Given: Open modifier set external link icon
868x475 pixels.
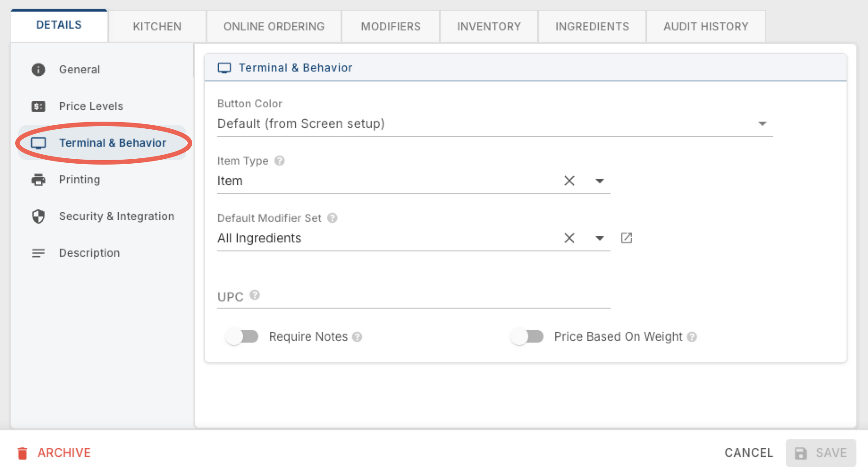Looking at the screenshot, I should tap(627, 238).
